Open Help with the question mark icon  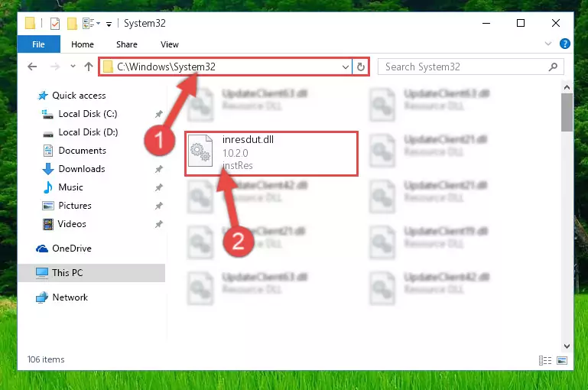tap(565, 44)
